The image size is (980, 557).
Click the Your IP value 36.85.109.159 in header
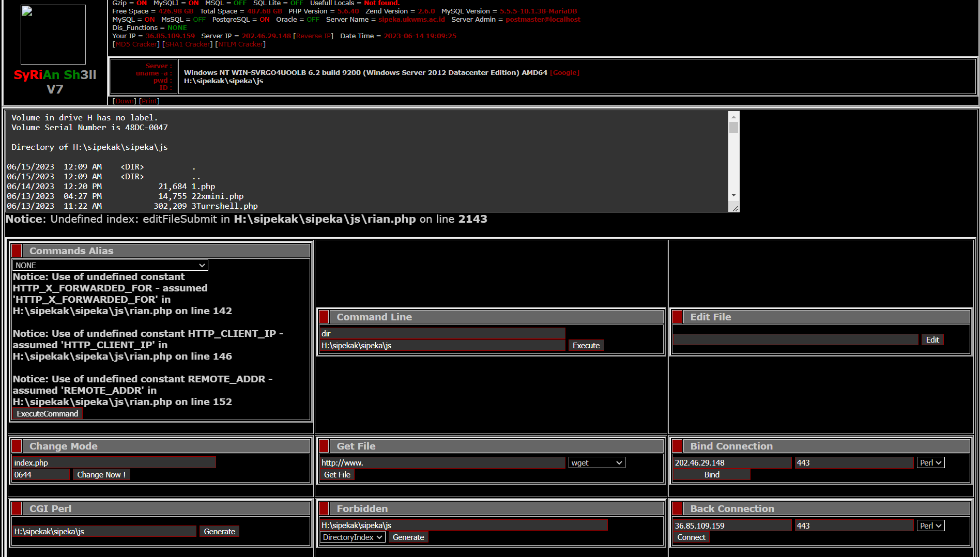click(170, 36)
